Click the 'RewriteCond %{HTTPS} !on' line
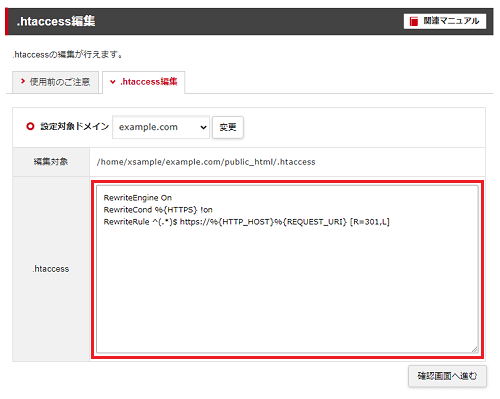This screenshot has height=399, width=500. click(158, 210)
